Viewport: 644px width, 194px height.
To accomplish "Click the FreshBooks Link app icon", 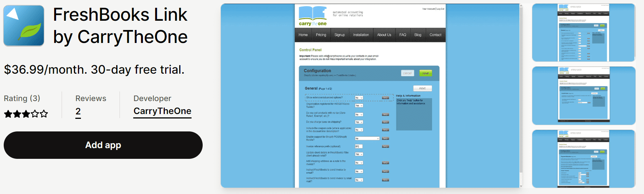I will click(24, 26).
